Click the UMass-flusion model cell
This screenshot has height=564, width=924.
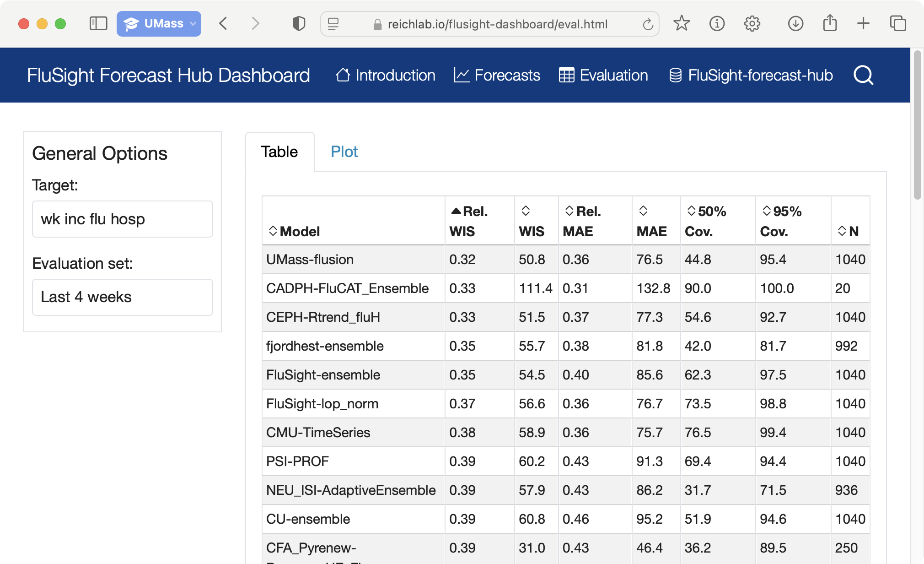click(x=353, y=260)
